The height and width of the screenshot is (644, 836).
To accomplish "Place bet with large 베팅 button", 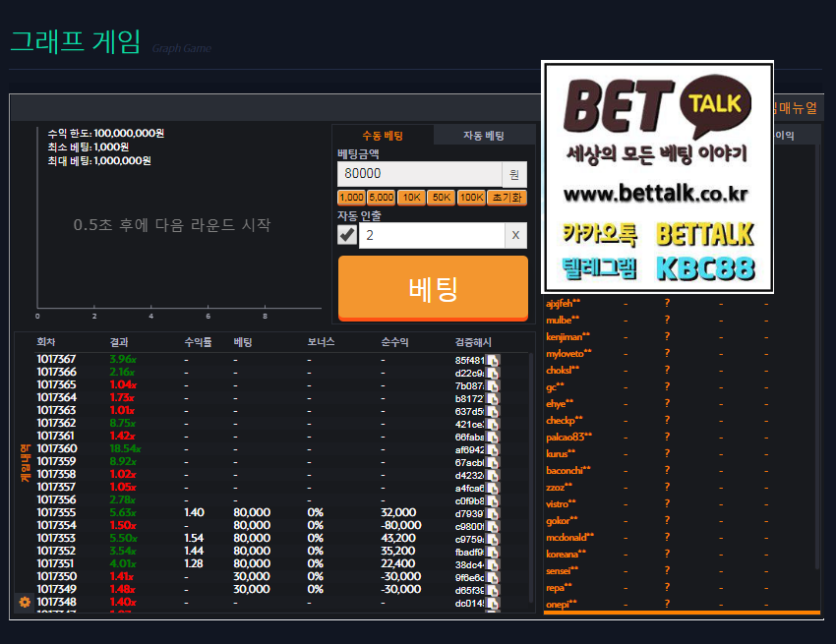I will pos(433,288).
